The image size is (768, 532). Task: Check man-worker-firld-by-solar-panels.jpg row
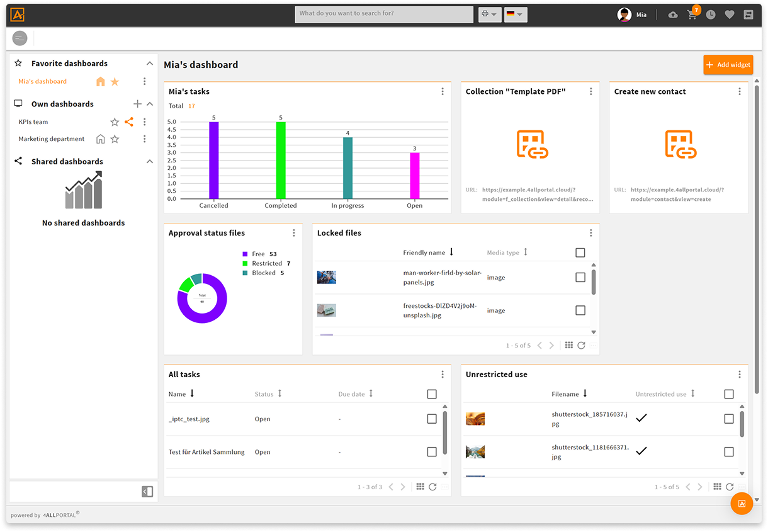[x=580, y=277]
